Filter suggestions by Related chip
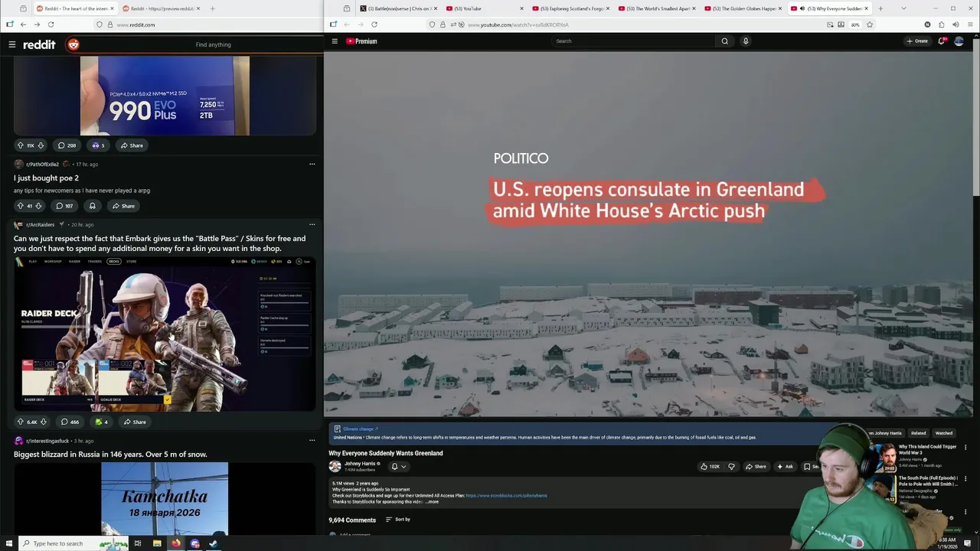Screen dimensions: 980x551 click(918, 433)
